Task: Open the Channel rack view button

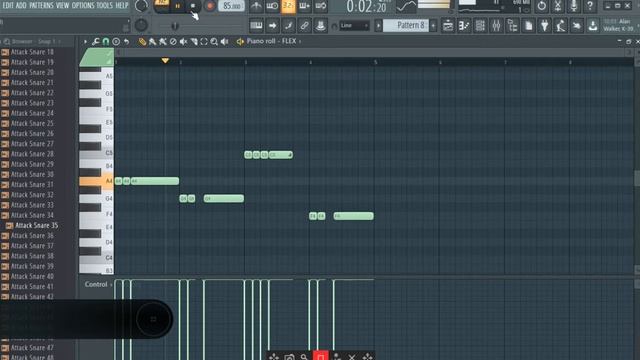Action: coord(480,26)
